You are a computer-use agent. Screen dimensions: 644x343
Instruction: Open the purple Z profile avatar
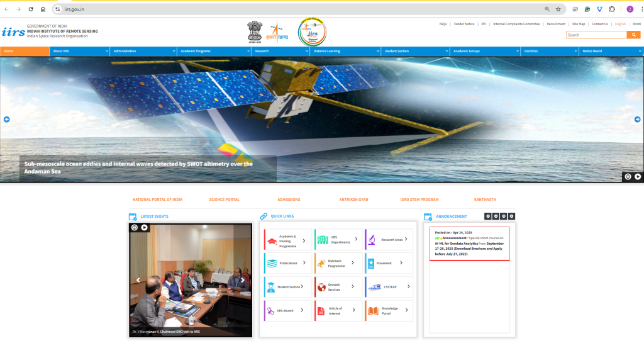(x=630, y=9)
